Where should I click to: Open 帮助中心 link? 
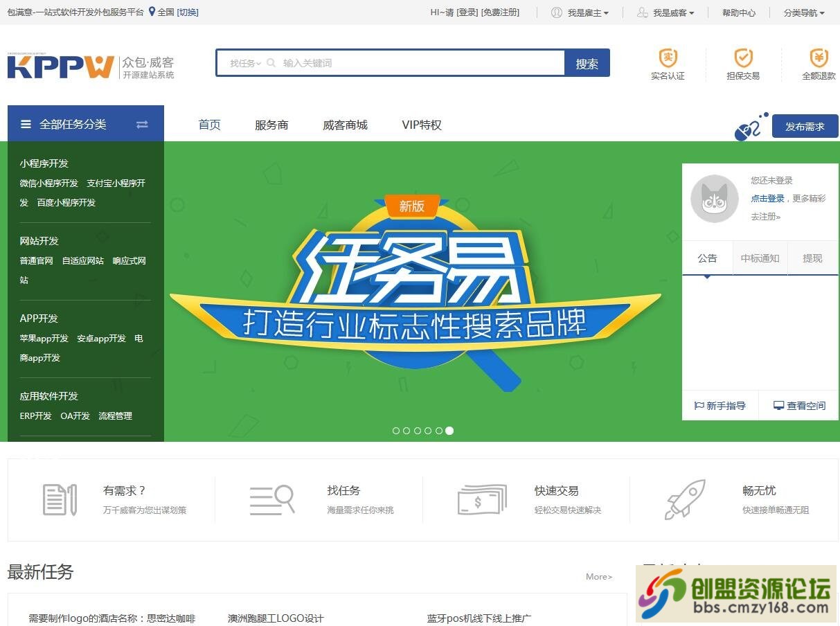(x=739, y=12)
